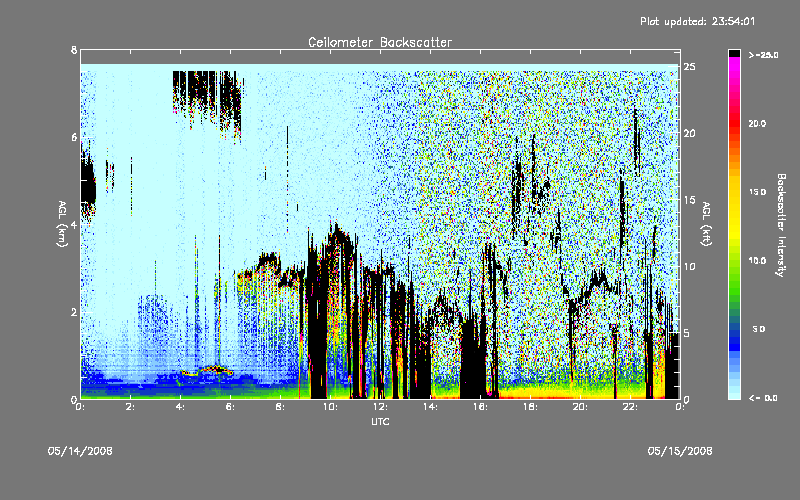800x500 pixels.
Task: Click the red band near 20.0 on colorbar
Action: tap(734, 124)
